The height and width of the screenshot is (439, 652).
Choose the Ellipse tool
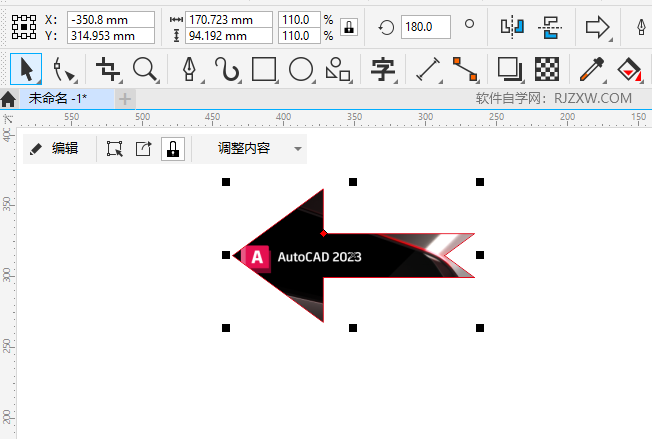[x=301, y=69]
